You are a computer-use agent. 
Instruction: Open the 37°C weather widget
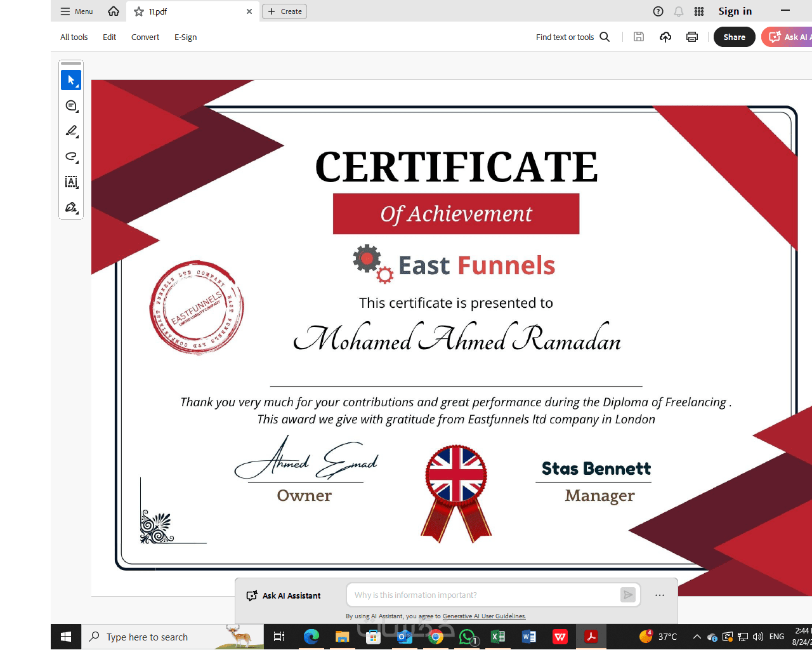658,637
